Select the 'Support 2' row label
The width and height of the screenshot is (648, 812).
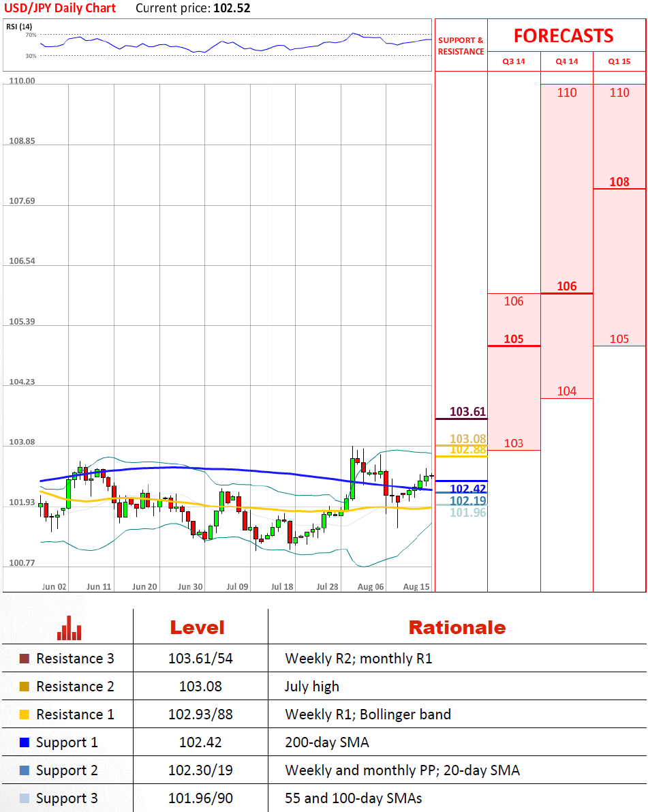coord(67,770)
